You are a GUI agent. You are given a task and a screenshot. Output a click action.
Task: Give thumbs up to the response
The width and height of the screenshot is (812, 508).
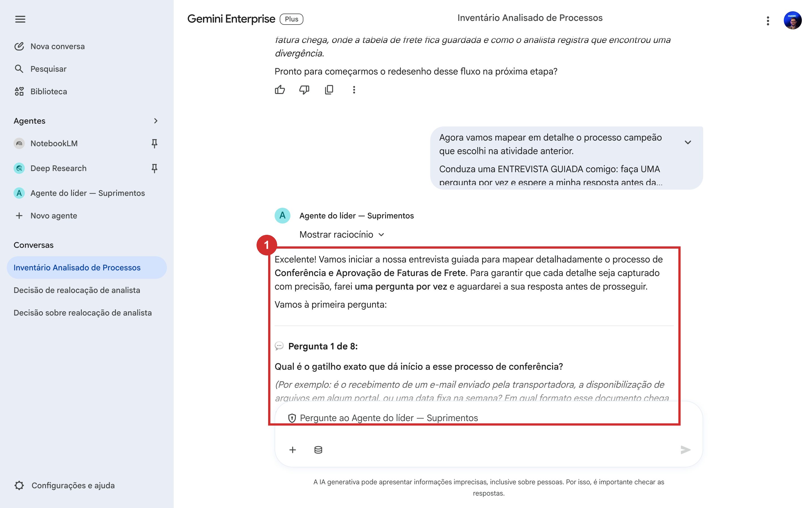click(x=280, y=90)
